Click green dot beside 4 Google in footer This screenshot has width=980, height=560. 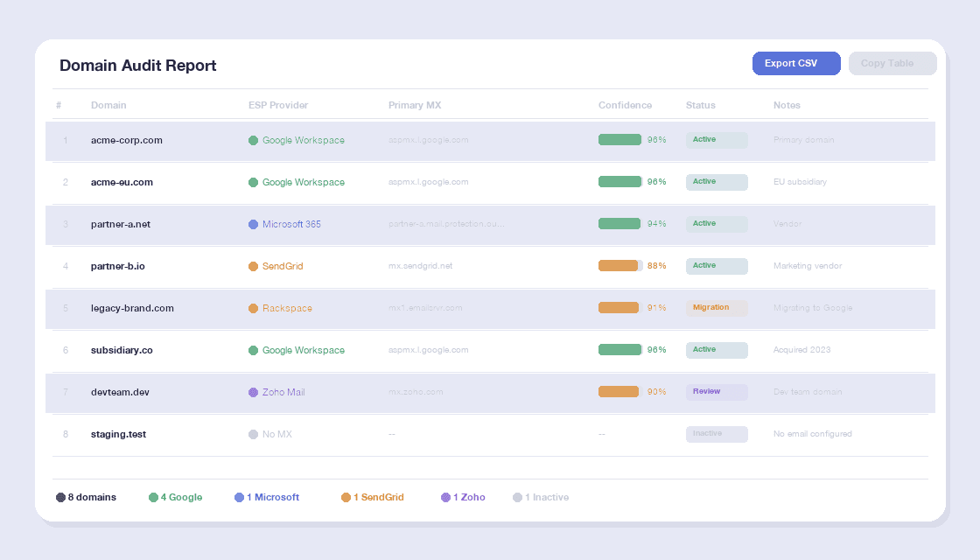point(153,497)
